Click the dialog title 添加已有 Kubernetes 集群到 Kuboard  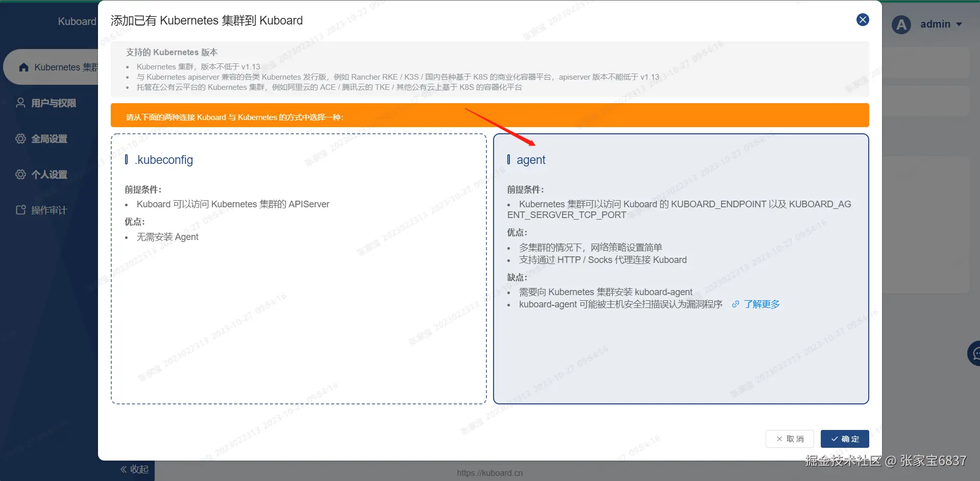pyautogui.click(x=207, y=20)
